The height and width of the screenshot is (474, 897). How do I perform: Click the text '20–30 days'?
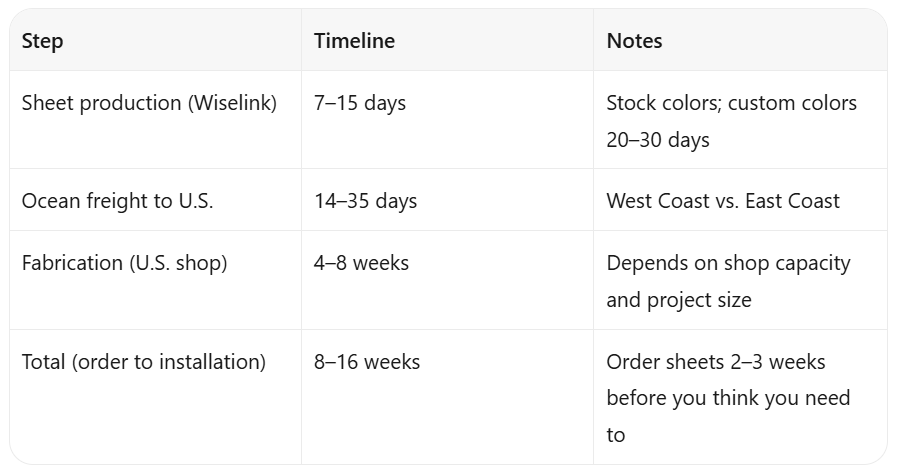click(658, 140)
